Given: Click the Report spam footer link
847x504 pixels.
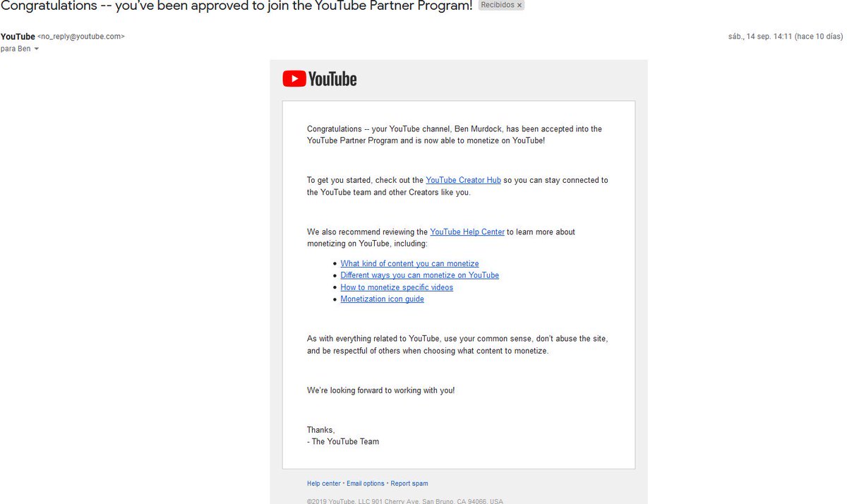Looking at the screenshot, I should (409, 484).
